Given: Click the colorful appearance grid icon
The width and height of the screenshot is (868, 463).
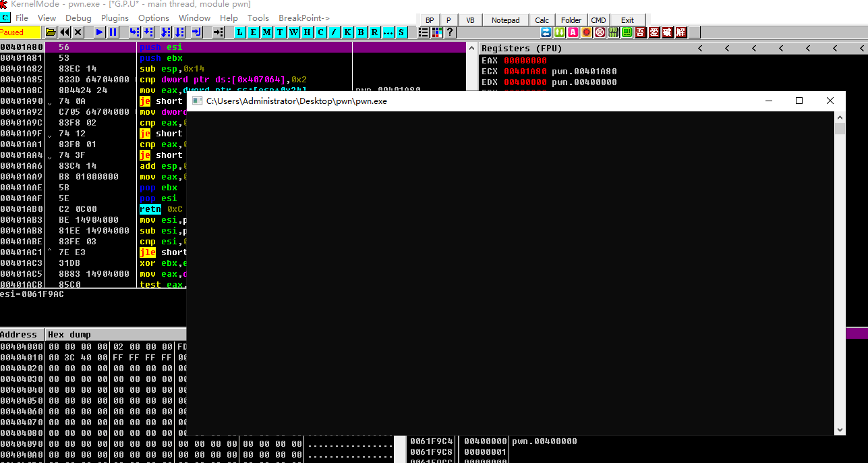Looking at the screenshot, I should pyautogui.click(x=436, y=32).
